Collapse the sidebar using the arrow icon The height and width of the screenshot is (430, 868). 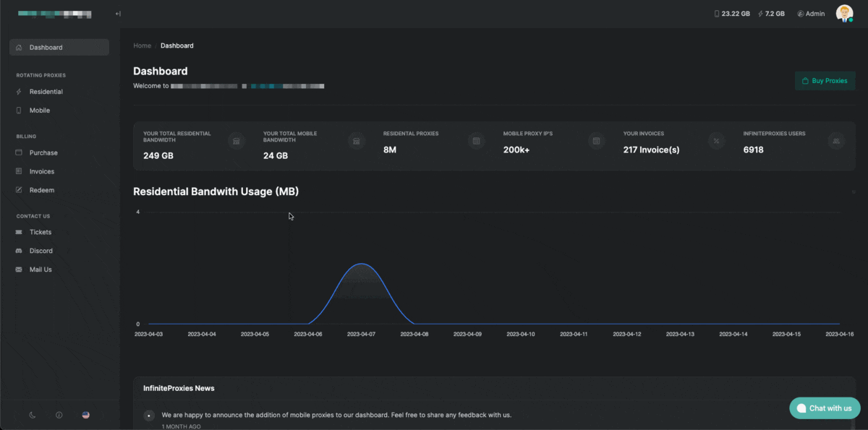click(x=118, y=14)
